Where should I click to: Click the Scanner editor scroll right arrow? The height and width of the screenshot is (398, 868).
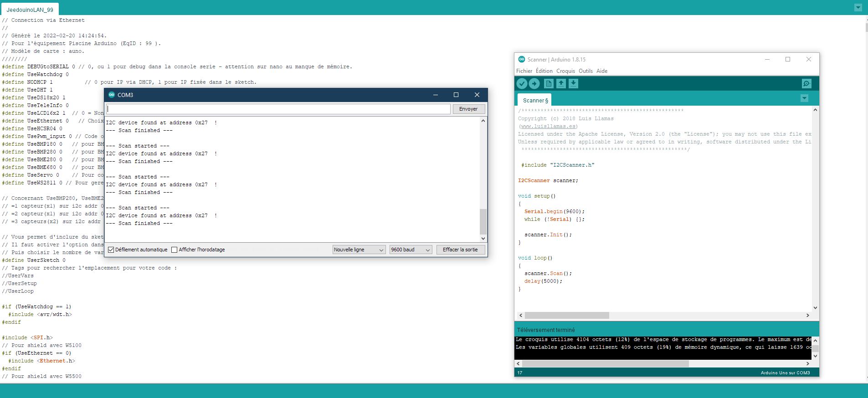coord(808,315)
